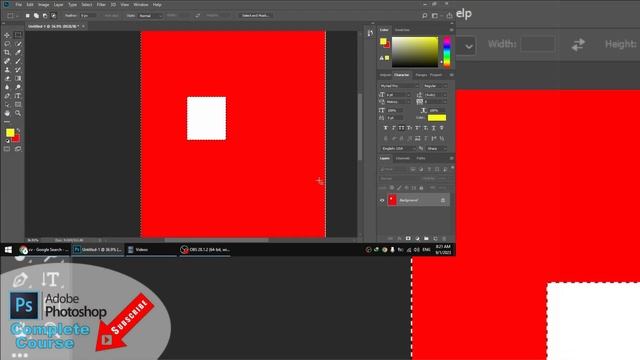640x360 pixels.
Task: Open the anti-aliasing dropdown Sharp
Action: [436, 149]
